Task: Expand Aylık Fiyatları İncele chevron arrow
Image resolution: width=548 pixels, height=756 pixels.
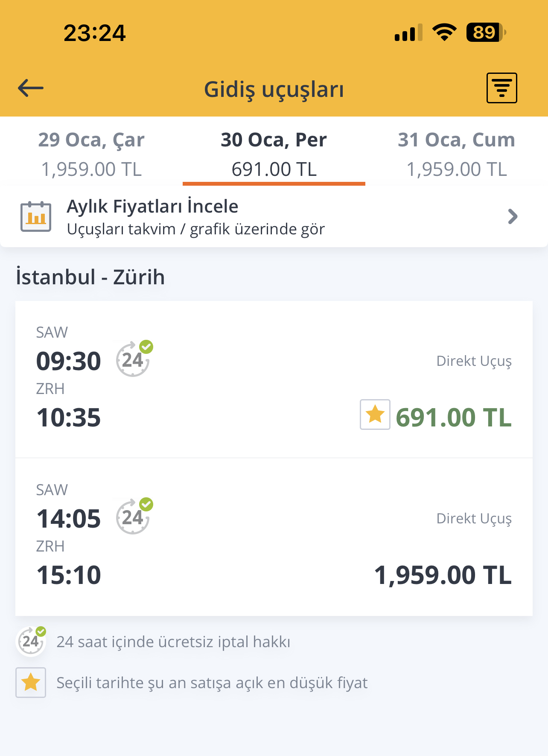Action: tap(513, 216)
